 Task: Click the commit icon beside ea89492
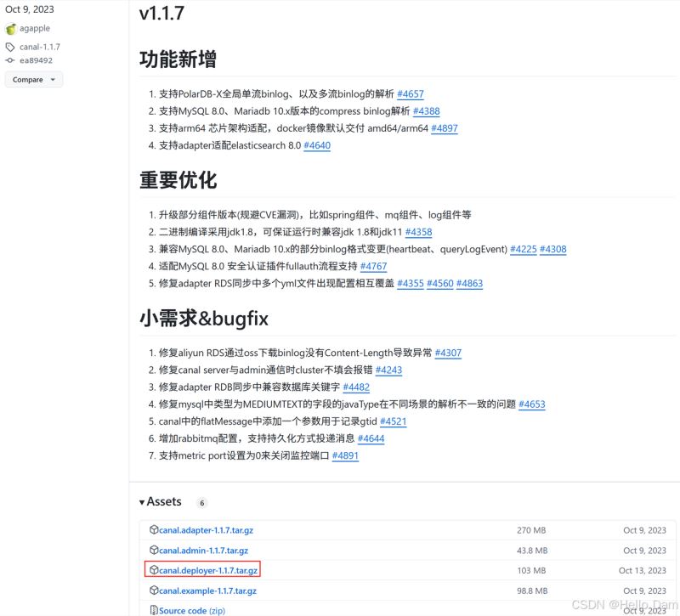9,60
